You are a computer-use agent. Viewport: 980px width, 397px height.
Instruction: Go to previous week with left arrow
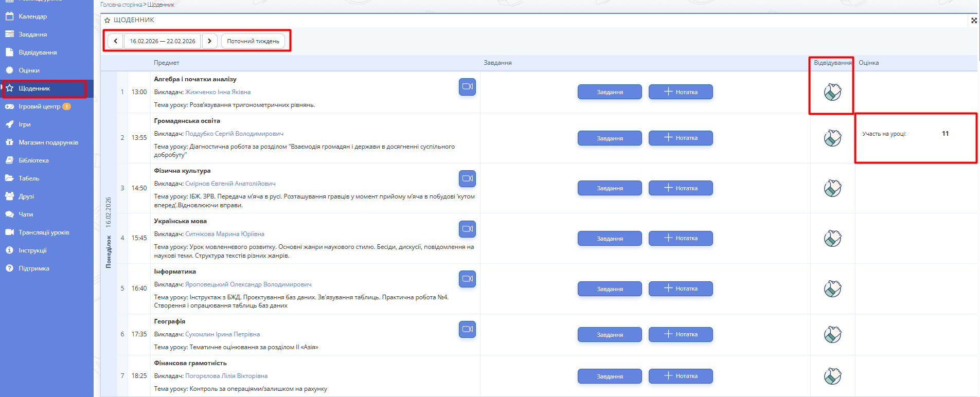116,41
